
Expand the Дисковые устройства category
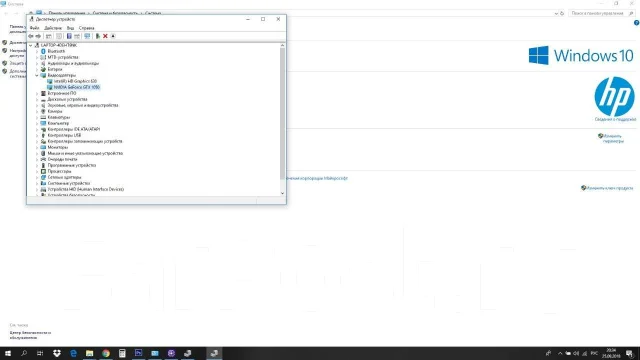click(37, 99)
